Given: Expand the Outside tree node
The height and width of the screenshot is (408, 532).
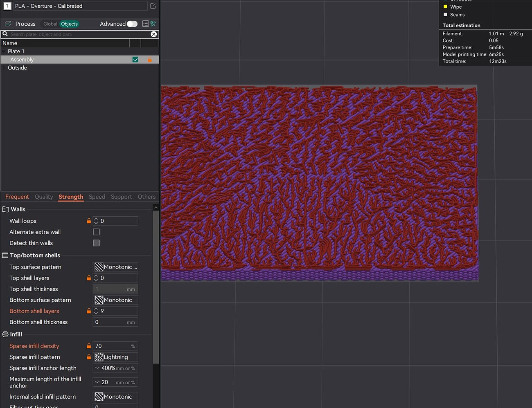Looking at the screenshot, I should [x=4, y=68].
